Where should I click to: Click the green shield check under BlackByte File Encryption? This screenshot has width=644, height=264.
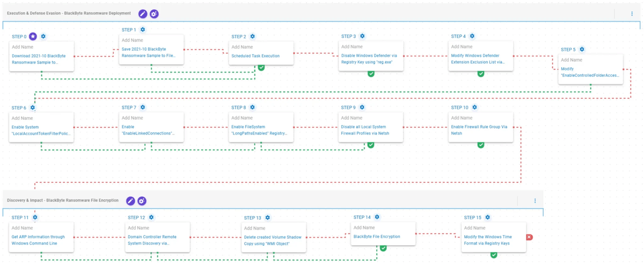(383, 248)
